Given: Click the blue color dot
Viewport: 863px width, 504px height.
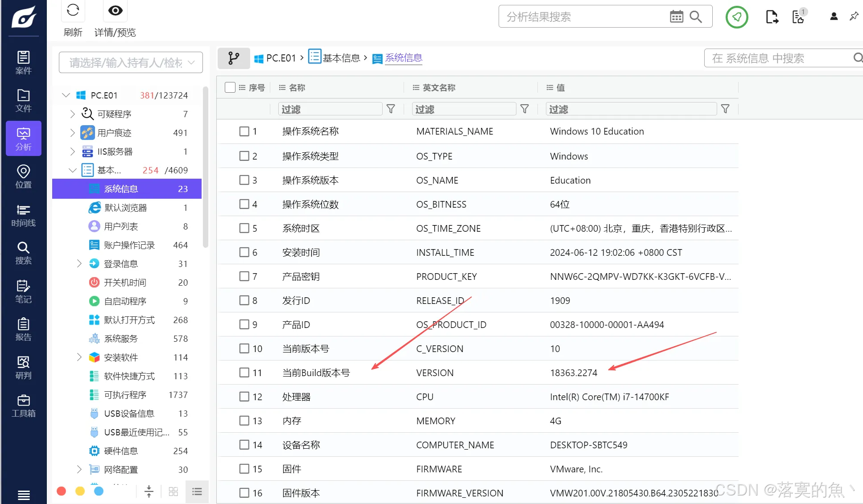Looking at the screenshot, I should pos(99,491).
